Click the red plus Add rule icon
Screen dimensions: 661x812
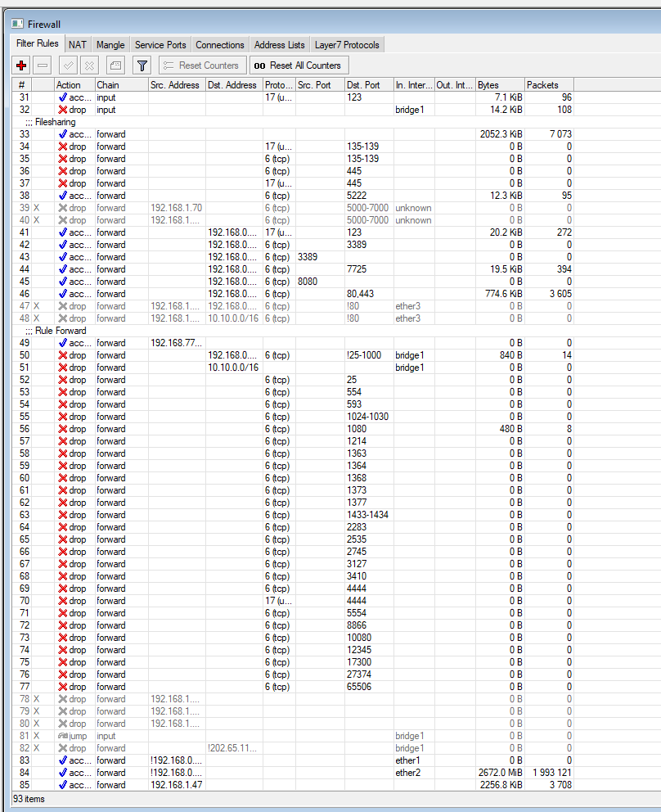pos(21,65)
